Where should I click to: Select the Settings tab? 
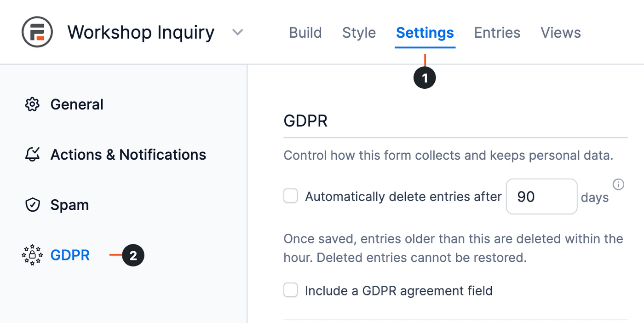click(x=425, y=33)
